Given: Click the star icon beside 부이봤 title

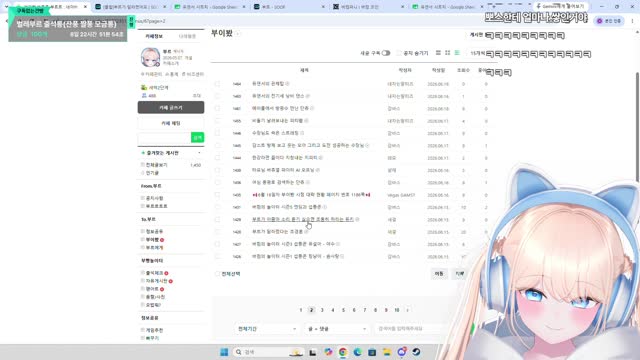Looking at the screenshot, I should pyautogui.click(x=238, y=33).
